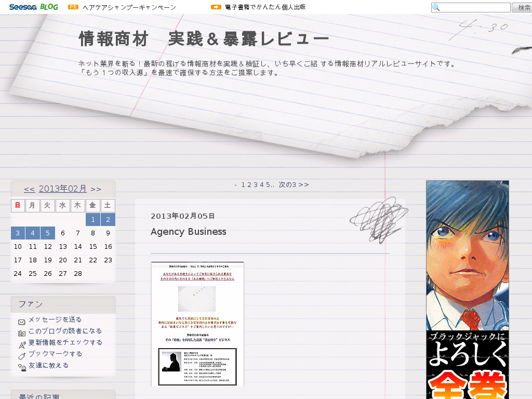532x399 pixels.
Task: Go to previous month with << arrow
Action: point(29,189)
